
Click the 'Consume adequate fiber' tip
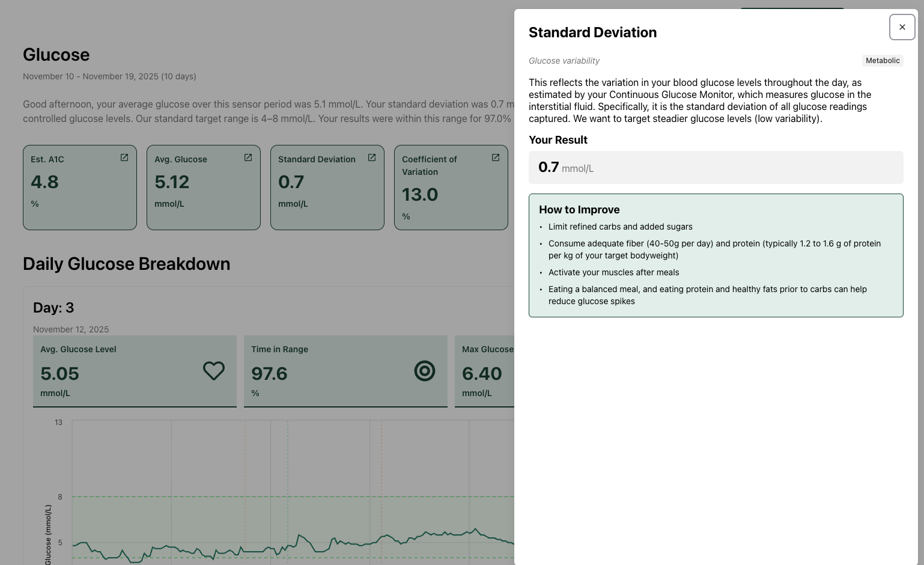(714, 249)
